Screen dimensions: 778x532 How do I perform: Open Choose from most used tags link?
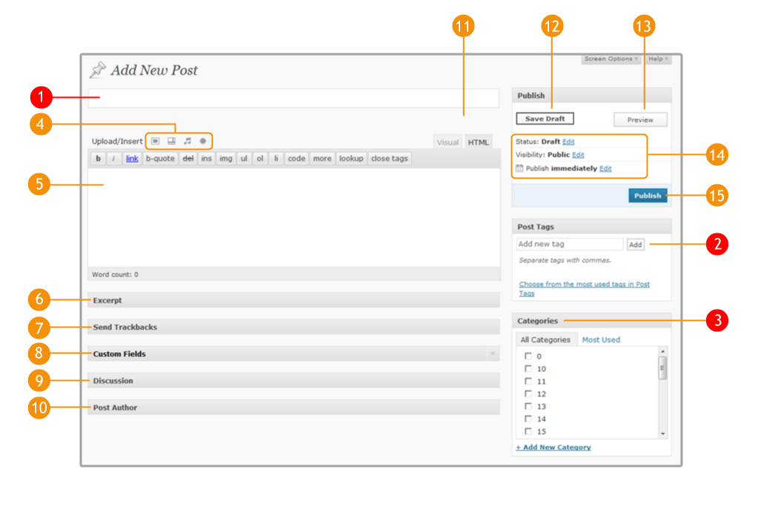(584, 288)
